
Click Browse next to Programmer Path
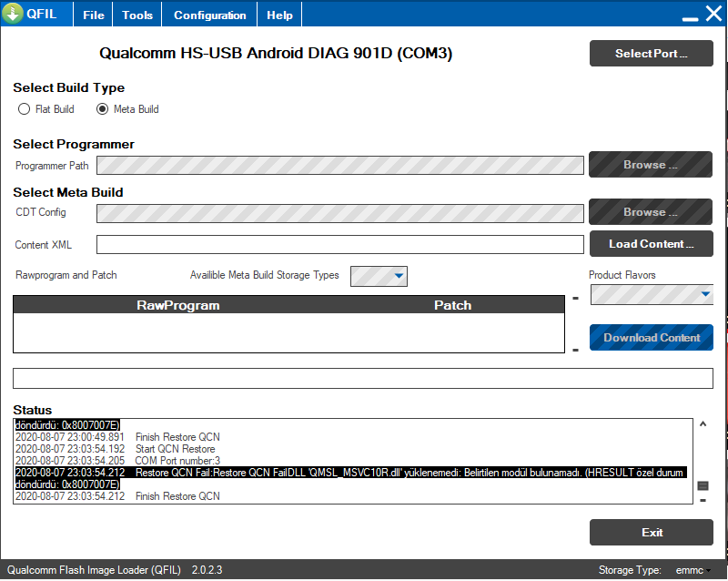[651, 165]
